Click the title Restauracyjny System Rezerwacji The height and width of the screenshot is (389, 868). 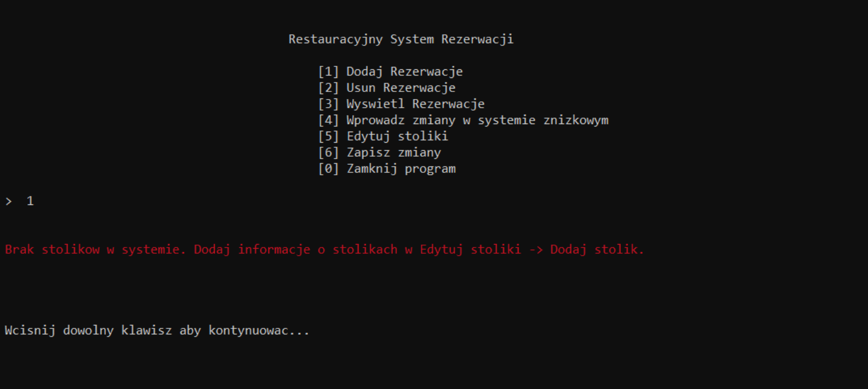point(401,39)
